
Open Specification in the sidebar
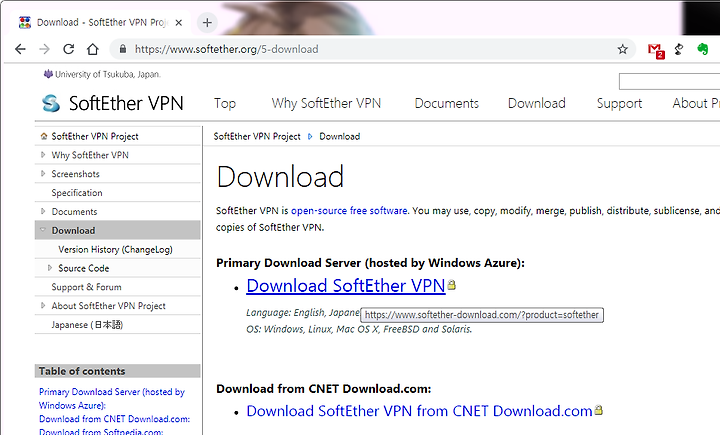tap(77, 193)
